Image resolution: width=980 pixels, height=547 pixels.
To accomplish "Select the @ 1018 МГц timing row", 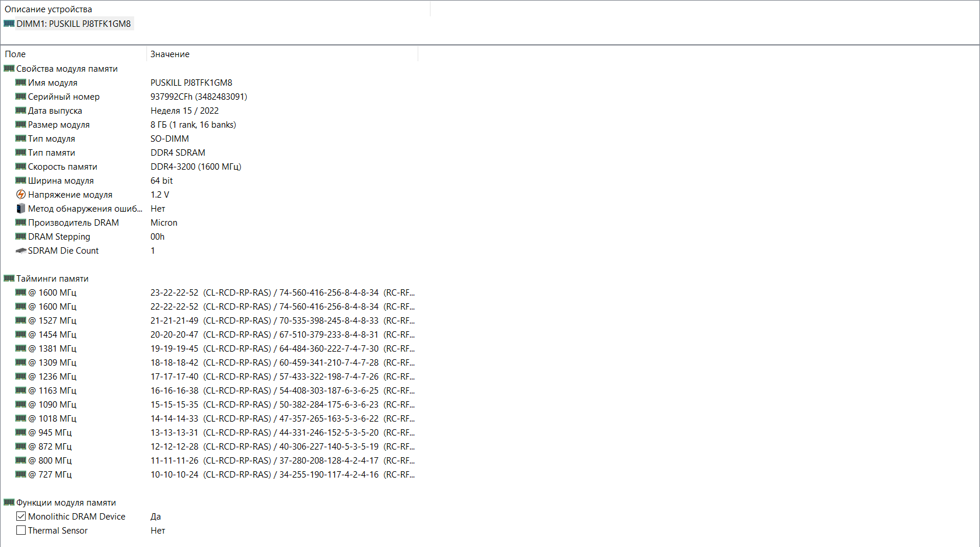I will 215,418.
